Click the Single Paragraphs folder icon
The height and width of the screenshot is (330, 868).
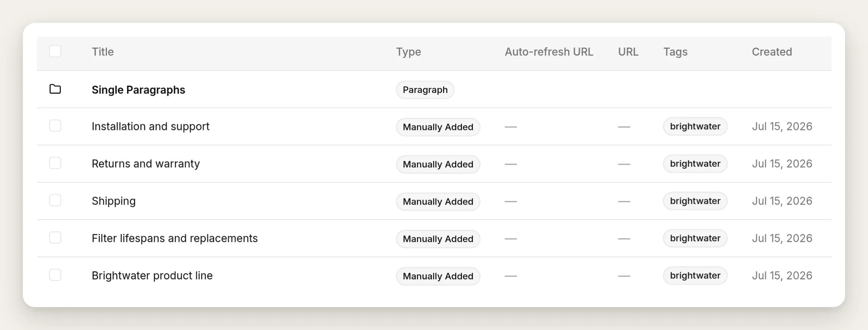coord(55,89)
